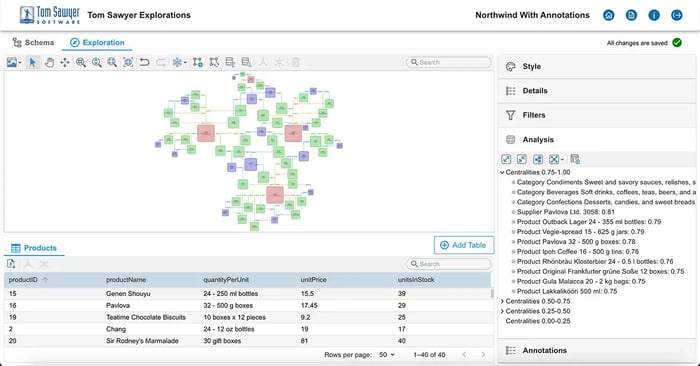
Task: Go to the next table page
Action: click(483, 355)
